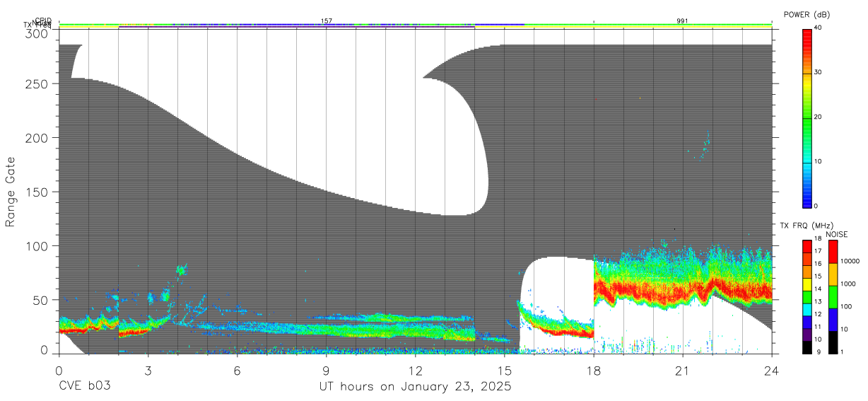Click the "200" range gate tick label
868x401 pixels.
37,137
